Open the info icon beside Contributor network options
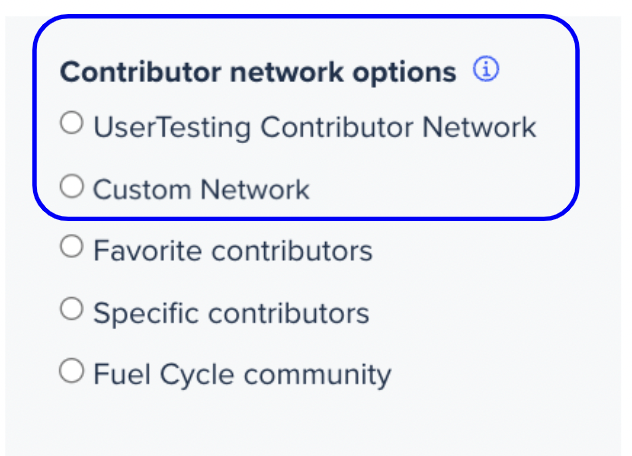The height and width of the screenshot is (456, 632). click(486, 69)
